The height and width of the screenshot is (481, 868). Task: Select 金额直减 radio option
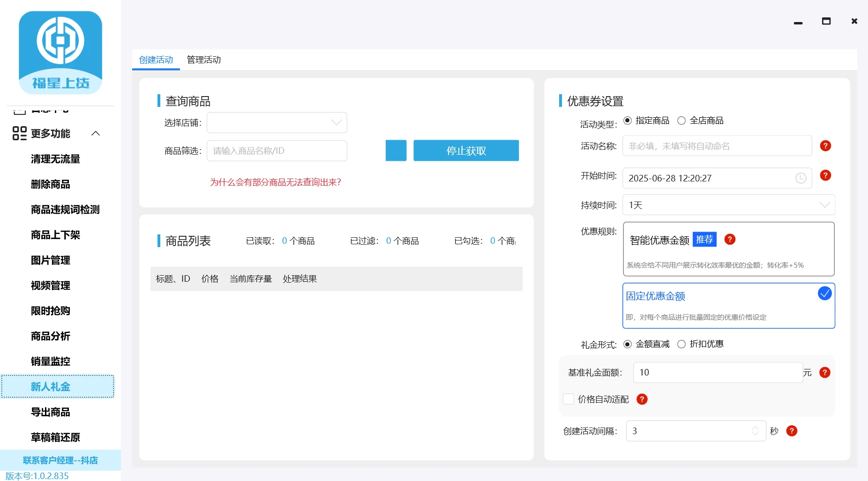628,344
